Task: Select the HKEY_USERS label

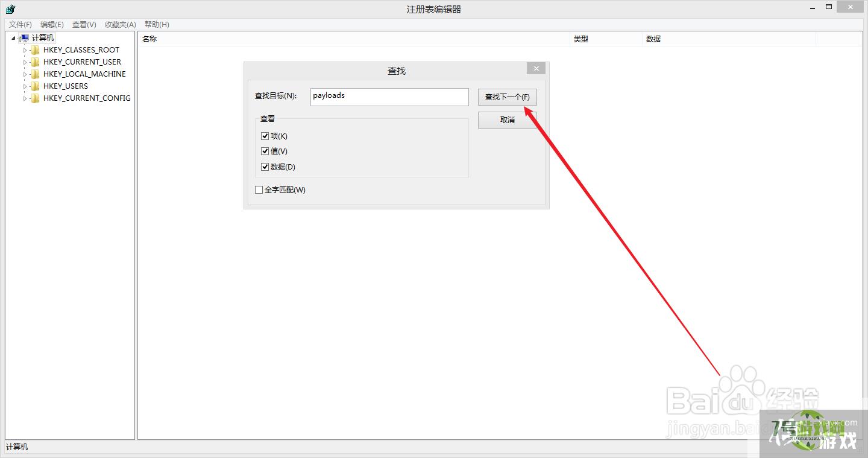Action: coord(66,86)
